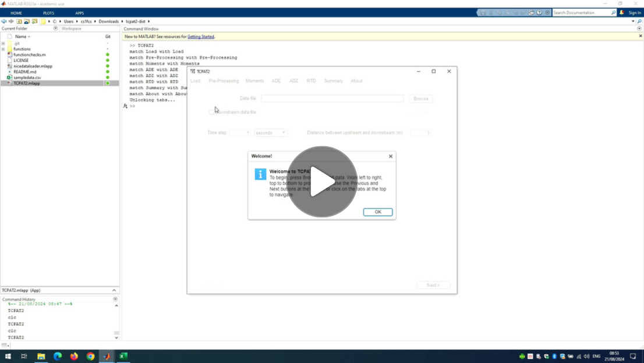This screenshot has width=644, height=363.
Task: Click the MATLAB taskbar icon
Action: [x=107, y=356]
